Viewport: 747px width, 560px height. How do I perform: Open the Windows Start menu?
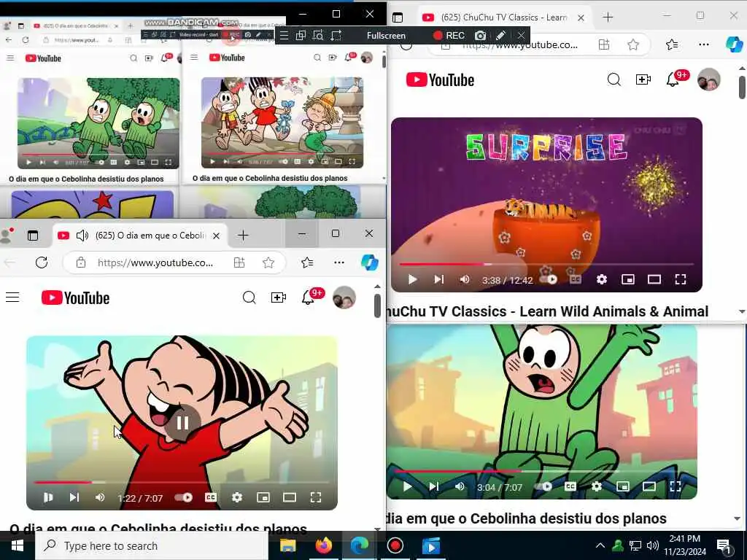[18, 545]
